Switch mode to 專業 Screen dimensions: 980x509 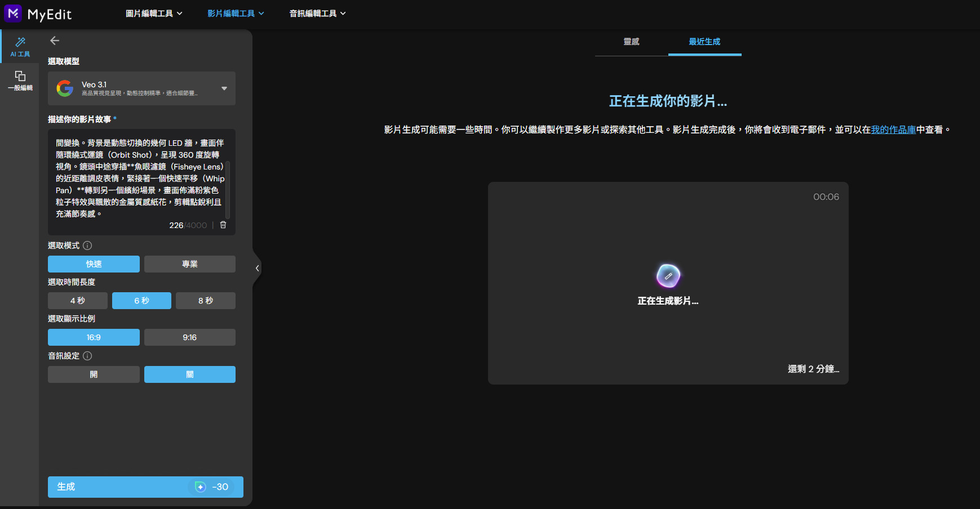189,264
